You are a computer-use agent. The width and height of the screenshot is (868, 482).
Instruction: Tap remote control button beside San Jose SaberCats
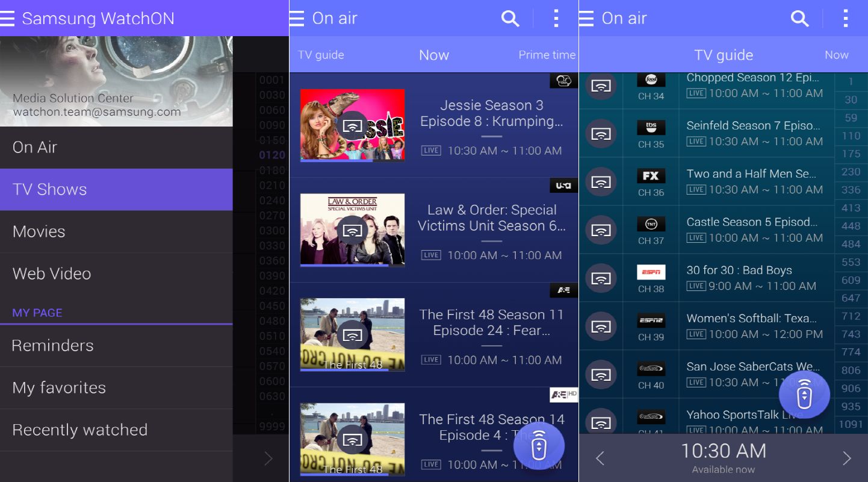(x=804, y=395)
